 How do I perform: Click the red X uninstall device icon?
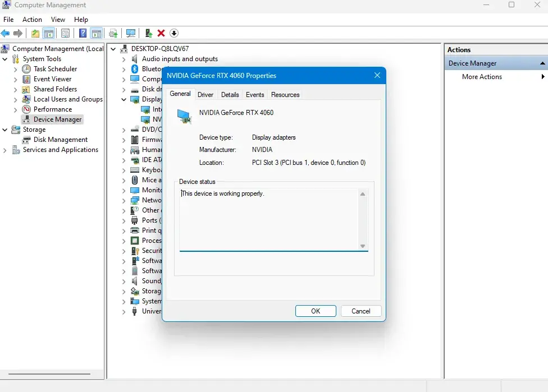click(x=161, y=34)
